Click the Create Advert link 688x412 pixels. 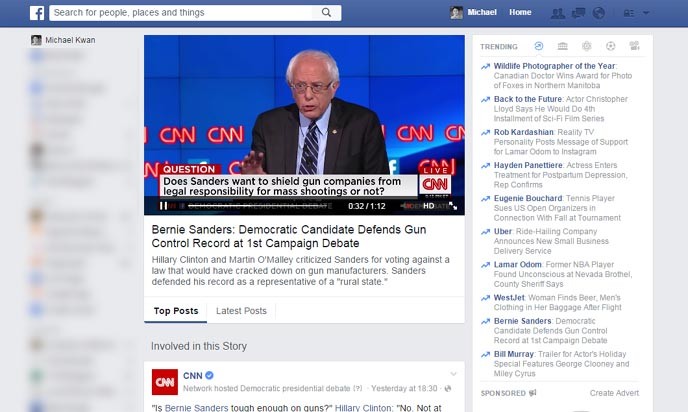pos(614,393)
